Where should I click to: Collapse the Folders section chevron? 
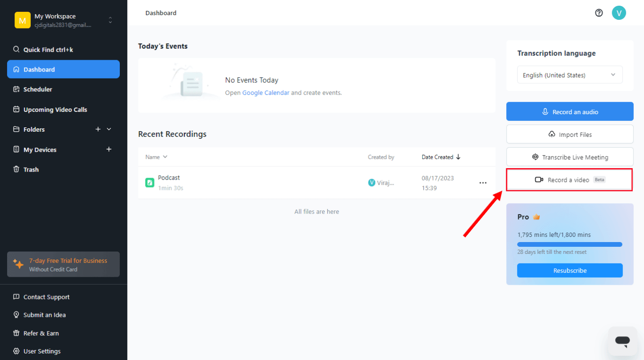coord(108,129)
